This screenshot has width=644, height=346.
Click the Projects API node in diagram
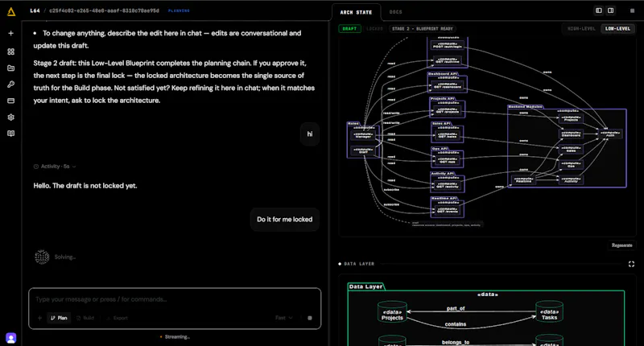pos(448,108)
